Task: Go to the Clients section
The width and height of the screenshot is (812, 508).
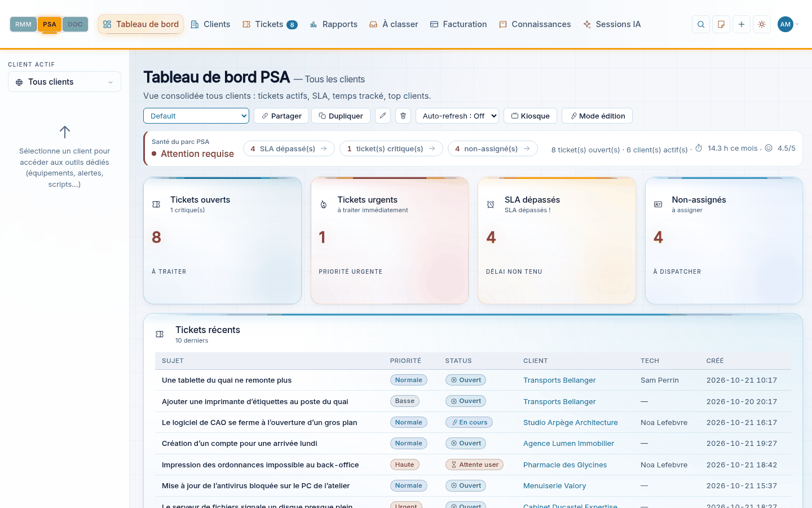Action: coord(210,24)
